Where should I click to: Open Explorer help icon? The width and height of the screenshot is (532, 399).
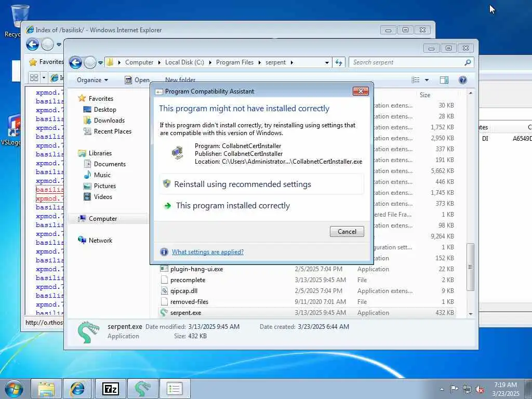tap(463, 80)
